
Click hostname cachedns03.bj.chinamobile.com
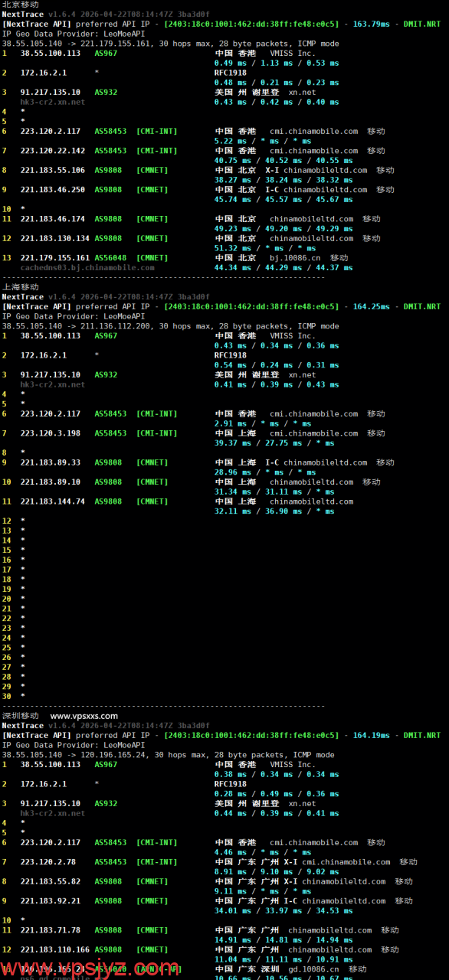87,268
